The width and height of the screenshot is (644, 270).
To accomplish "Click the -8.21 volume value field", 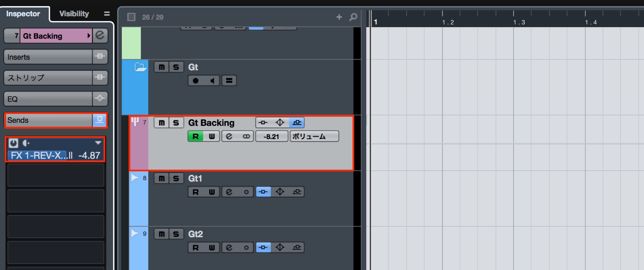I will (272, 136).
